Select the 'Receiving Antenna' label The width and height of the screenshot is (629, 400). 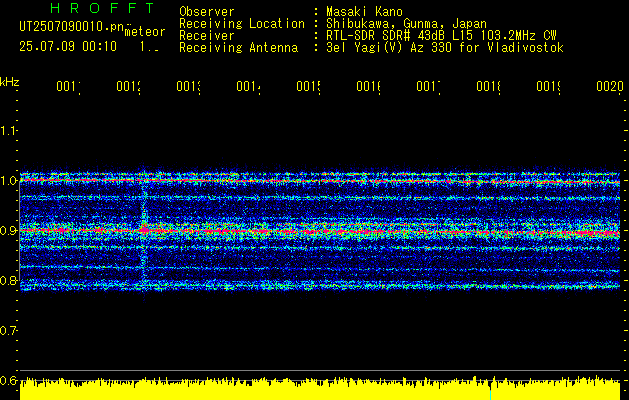(238, 48)
